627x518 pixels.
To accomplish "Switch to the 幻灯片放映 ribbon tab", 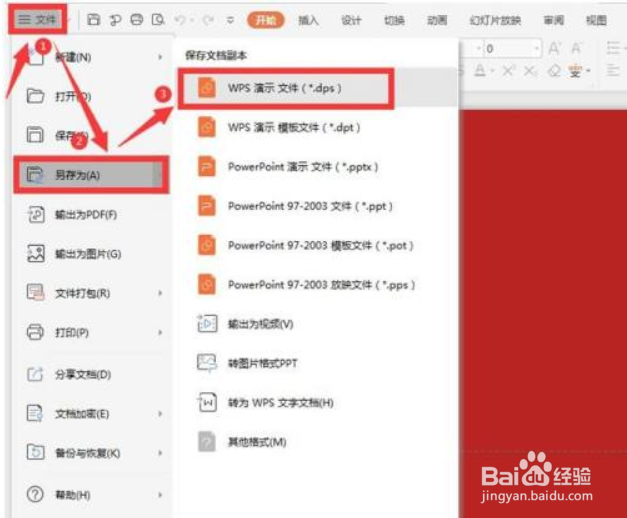I will pos(495,20).
